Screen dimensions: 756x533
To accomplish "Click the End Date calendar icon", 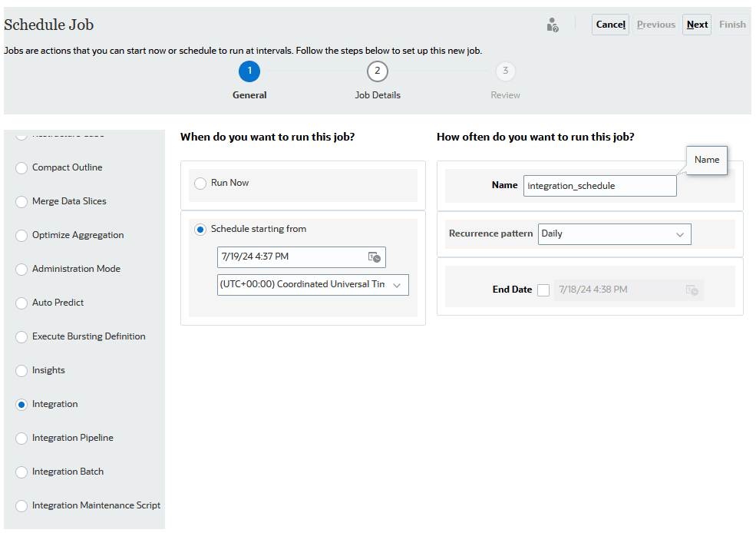I will 692,290.
